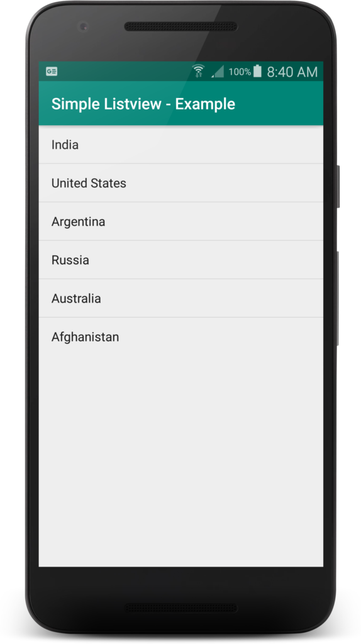
Task: Select India from the list
Action: (x=181, y=145)
